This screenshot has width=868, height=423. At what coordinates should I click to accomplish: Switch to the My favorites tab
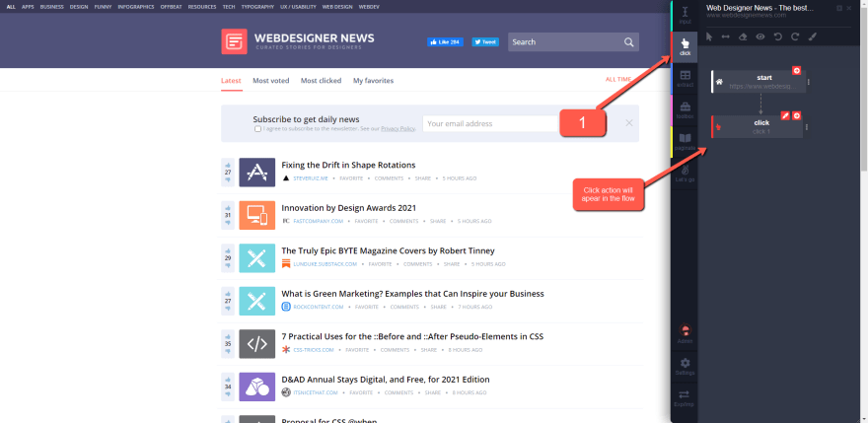(373, 80)
